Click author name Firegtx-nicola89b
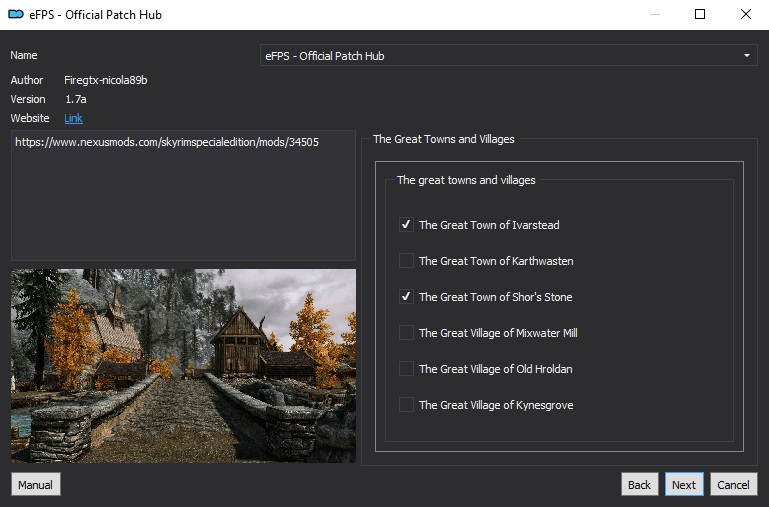 [106, 80]
